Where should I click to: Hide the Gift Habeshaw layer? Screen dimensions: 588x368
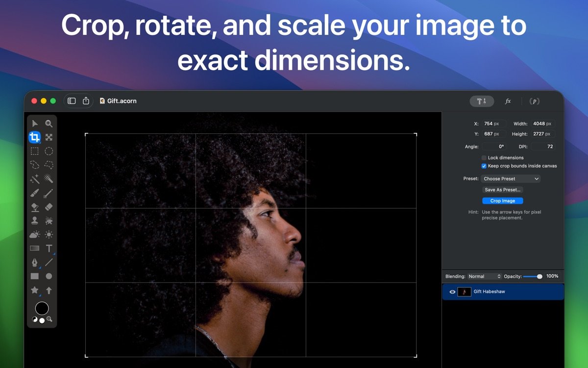click(452, 292)
